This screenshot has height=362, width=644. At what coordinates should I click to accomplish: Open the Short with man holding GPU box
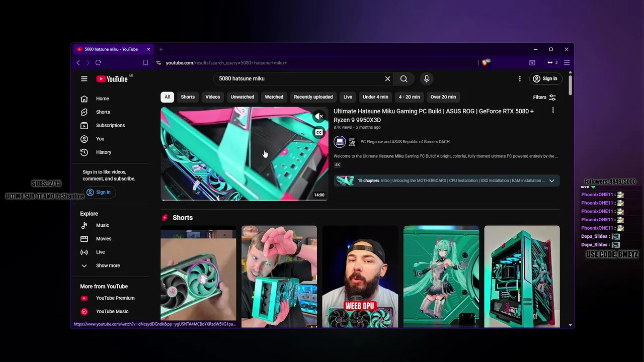pos(279,277)
